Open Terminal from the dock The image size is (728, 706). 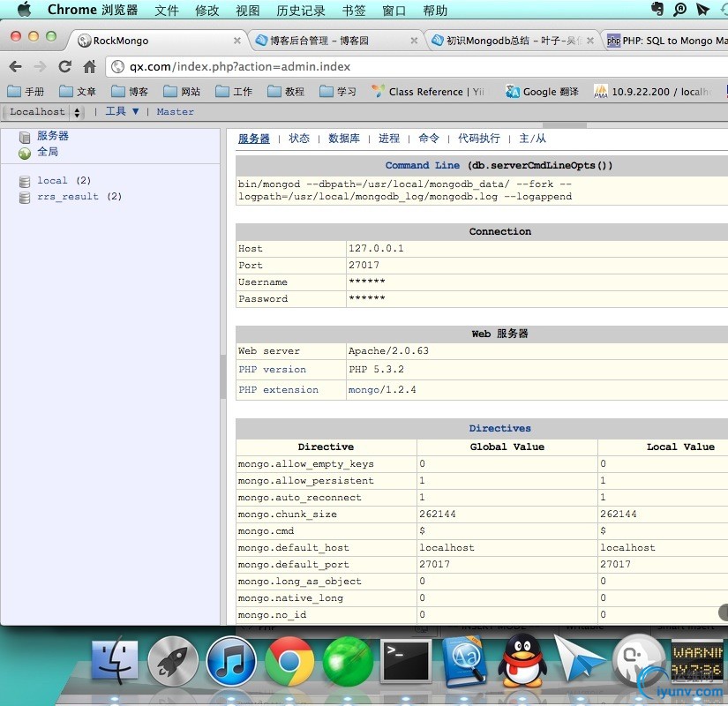(405, 661)
